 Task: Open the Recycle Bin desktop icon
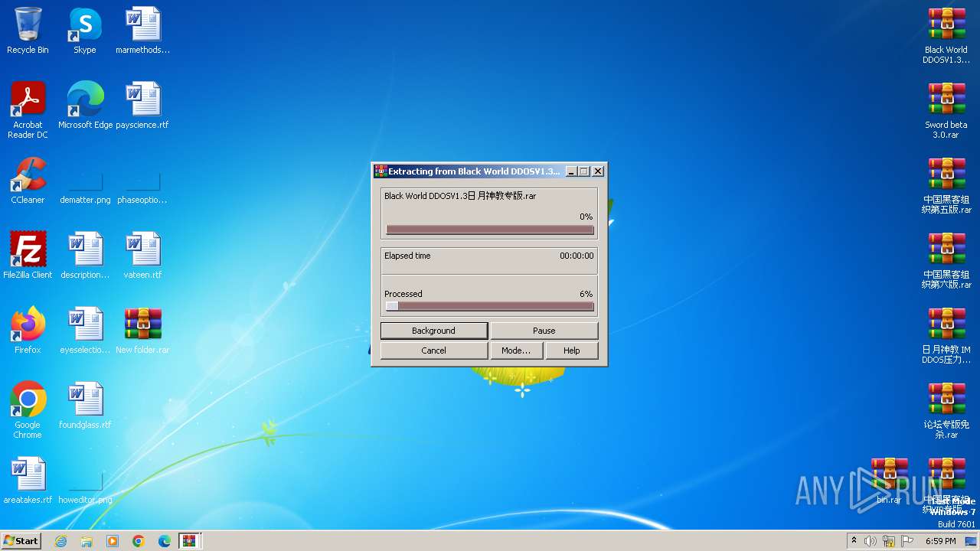(28, 31)
